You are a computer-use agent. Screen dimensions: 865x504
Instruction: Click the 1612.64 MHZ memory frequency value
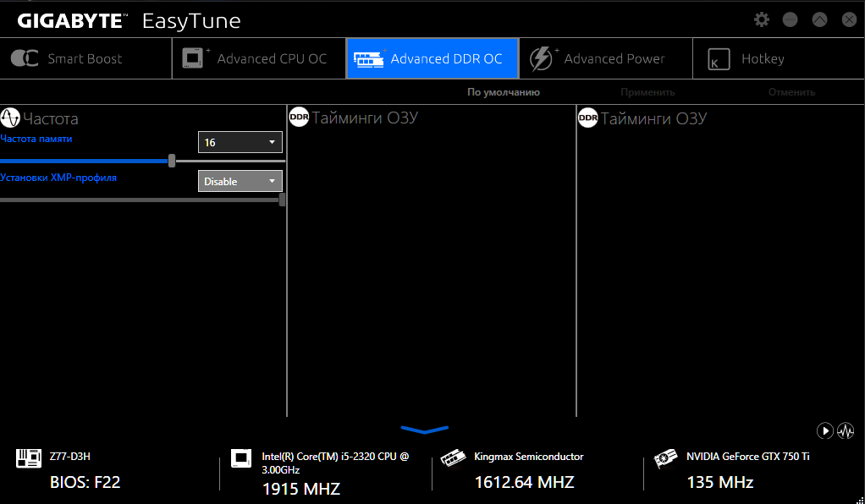pyautogui.click(x=525, y=482)
